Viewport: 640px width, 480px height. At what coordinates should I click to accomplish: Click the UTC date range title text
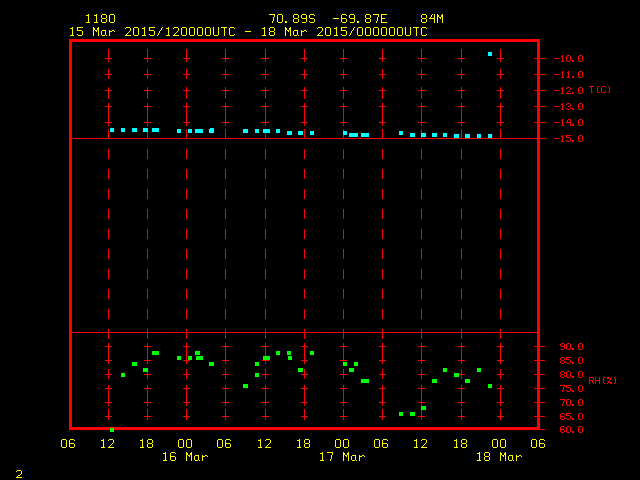point(247,32)
